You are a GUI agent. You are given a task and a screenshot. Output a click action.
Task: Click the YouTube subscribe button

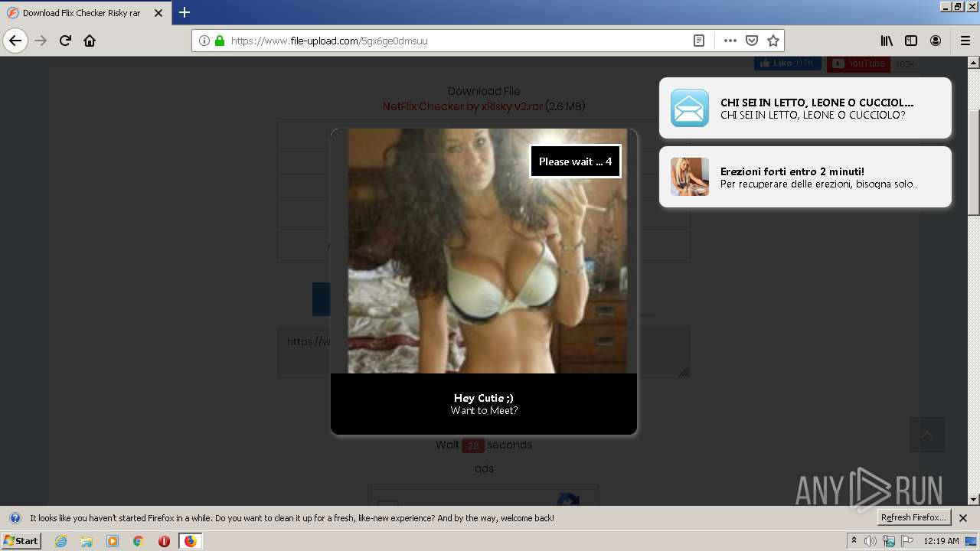pyautogui.click(x=858, y=64)
